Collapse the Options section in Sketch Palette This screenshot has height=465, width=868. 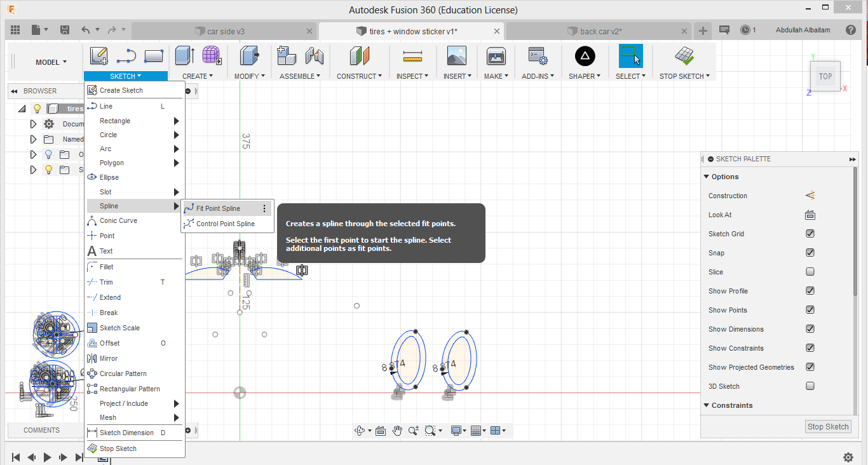(707, 177)
